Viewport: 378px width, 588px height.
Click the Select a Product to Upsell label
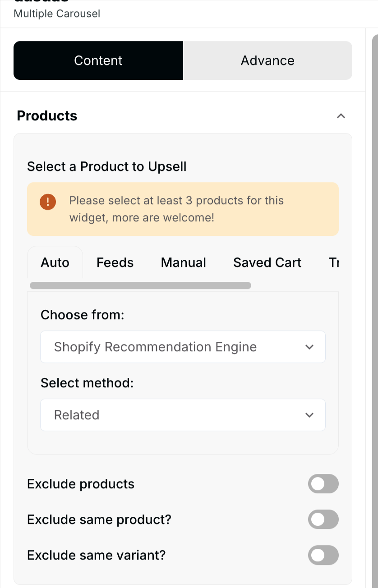coord(107,166)
